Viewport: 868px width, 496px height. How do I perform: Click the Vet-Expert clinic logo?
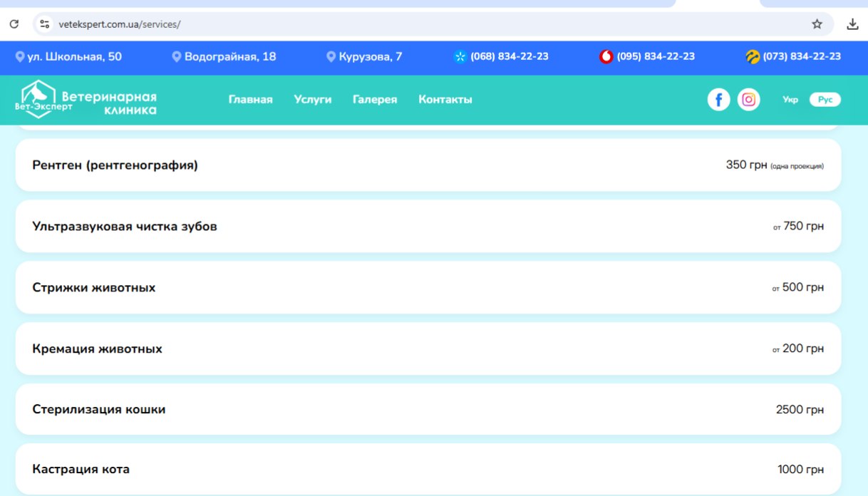point(86,99)
